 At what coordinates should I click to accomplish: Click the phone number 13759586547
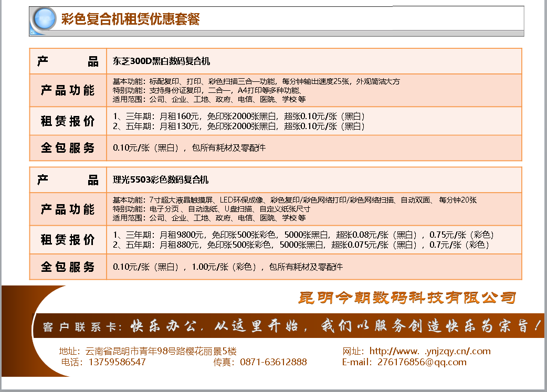(x=117, y=362)
